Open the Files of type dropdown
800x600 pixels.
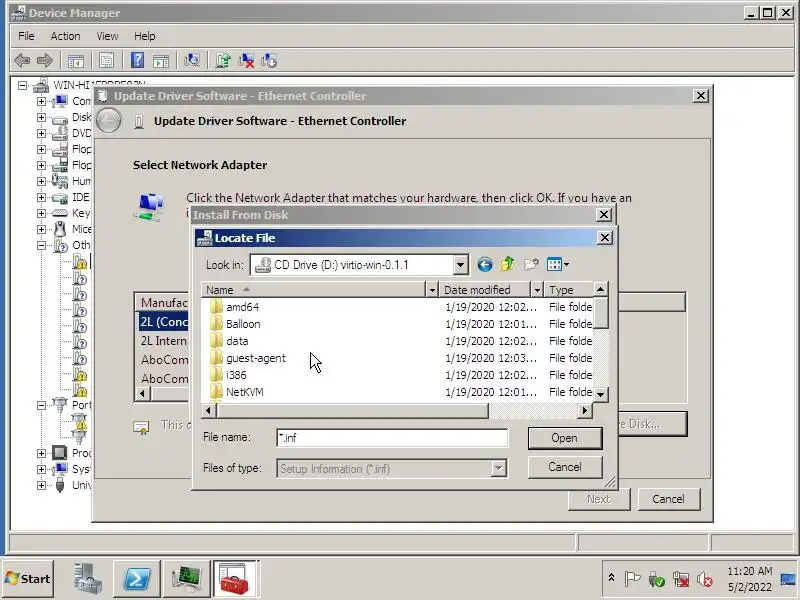[x=498, y=468]
